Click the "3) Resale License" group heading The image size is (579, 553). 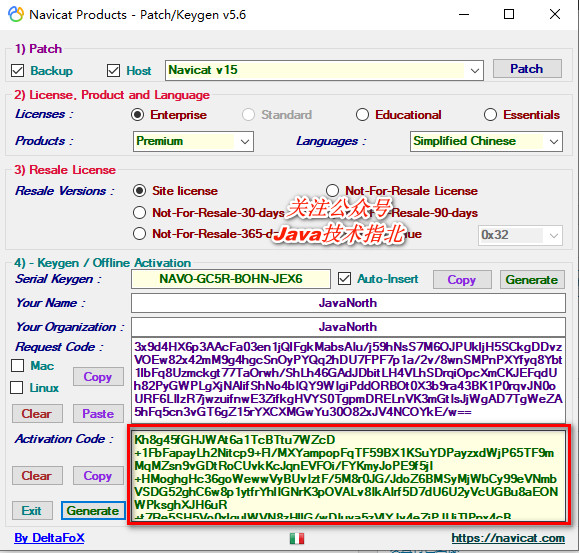pyautogui.click(x=65, y=170)
